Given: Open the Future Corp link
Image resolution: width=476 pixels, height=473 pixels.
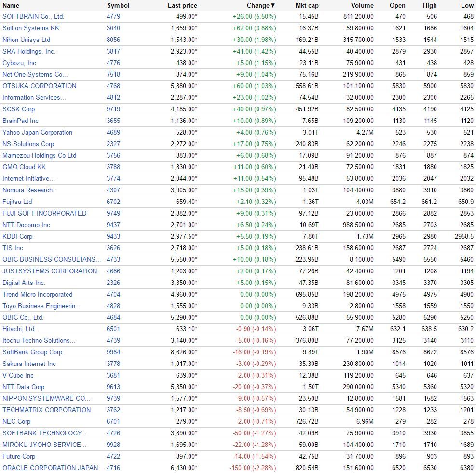Looking at the screenshot, I should pos(19,456).
